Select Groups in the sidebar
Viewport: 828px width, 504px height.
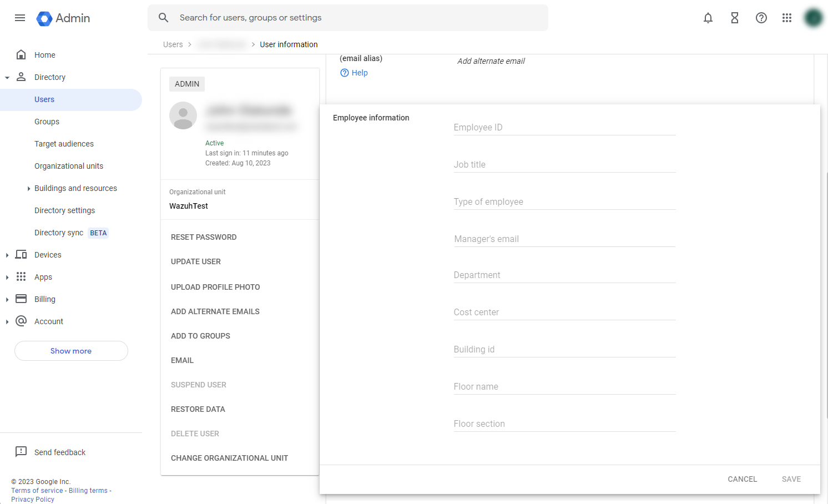(47, 122)
